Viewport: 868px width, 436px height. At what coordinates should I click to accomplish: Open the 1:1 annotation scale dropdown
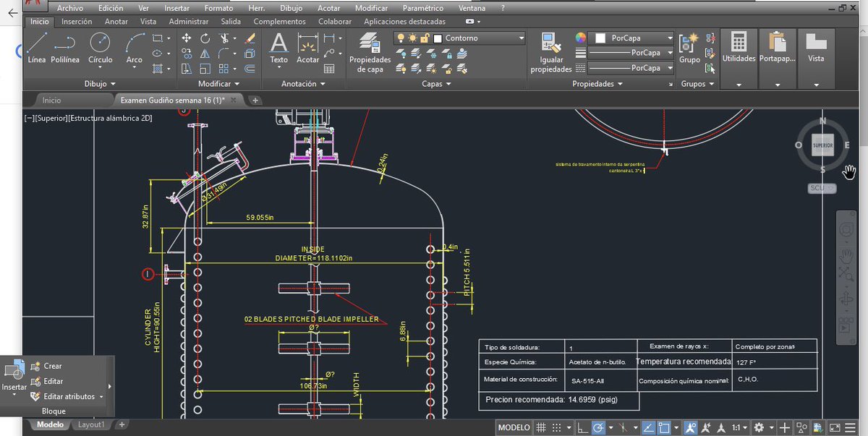coord(739,427)
